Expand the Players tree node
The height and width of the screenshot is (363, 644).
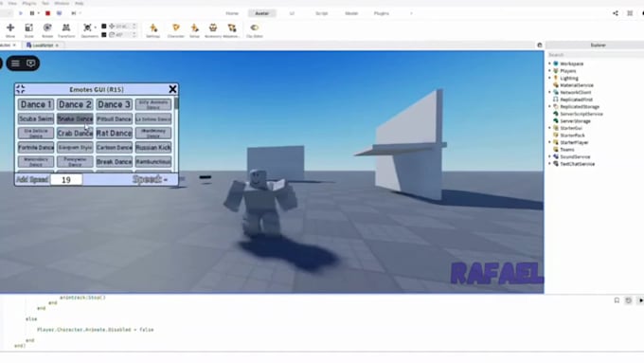pyautogui.click(x=549, y=71)
